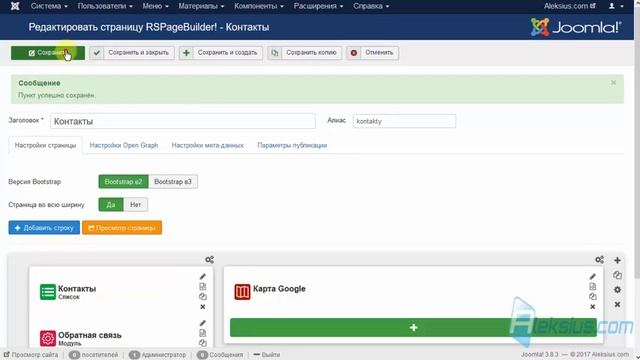Click the Joomla! brand logo at right
640x360 pixels.
(576, 27)
